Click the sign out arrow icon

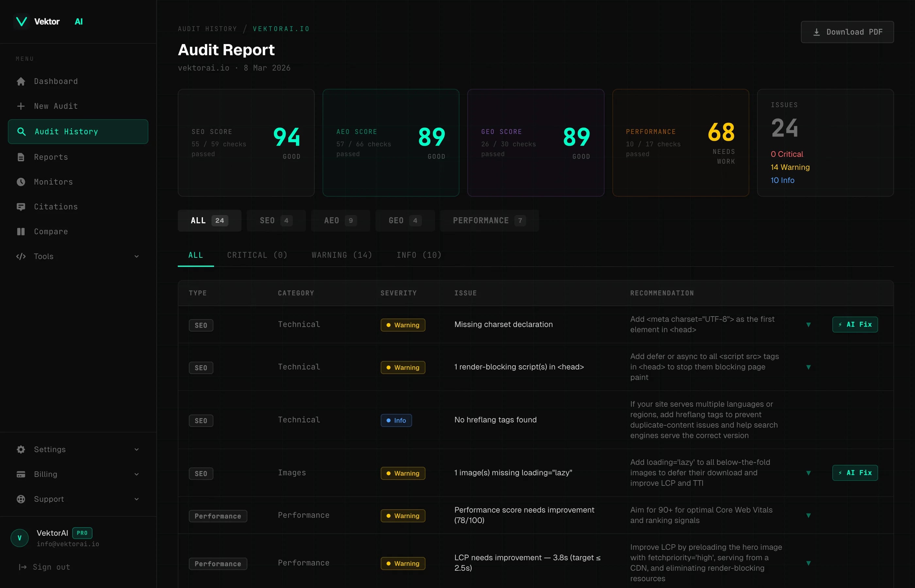pos(22,567)
